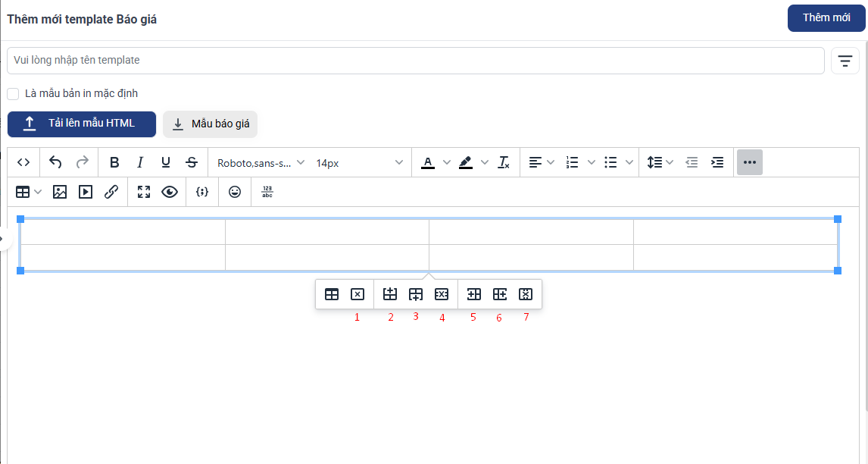Open the Roboto font family dropdown
This screenshot has height=464, width=868.
(261, 162)
